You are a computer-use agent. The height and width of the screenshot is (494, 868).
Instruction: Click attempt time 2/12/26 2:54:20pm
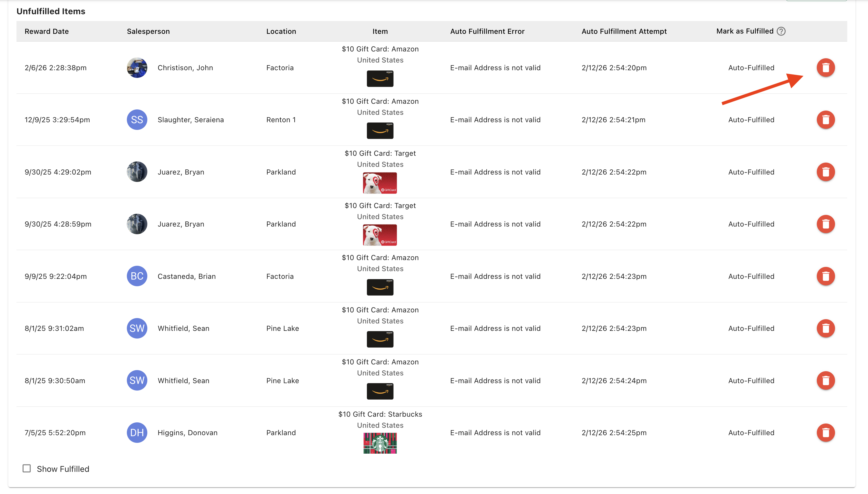[614, 68]
